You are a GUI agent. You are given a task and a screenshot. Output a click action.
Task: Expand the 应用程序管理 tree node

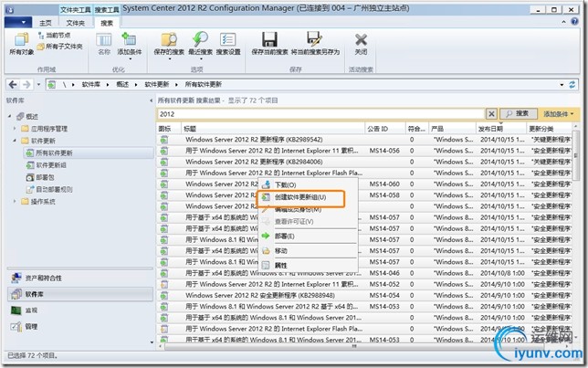click(x=15, y=128)
